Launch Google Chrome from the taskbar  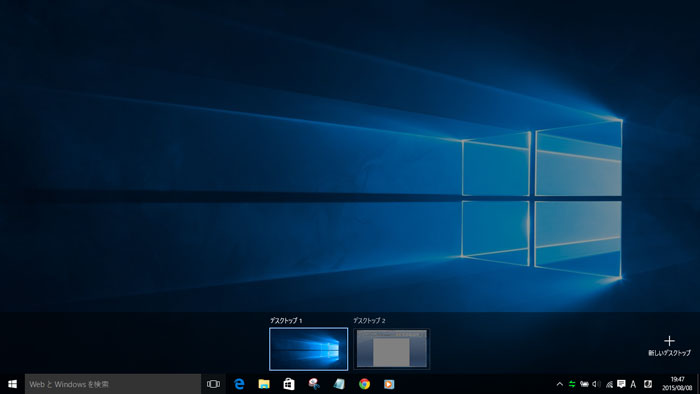[x=364, y=384]
